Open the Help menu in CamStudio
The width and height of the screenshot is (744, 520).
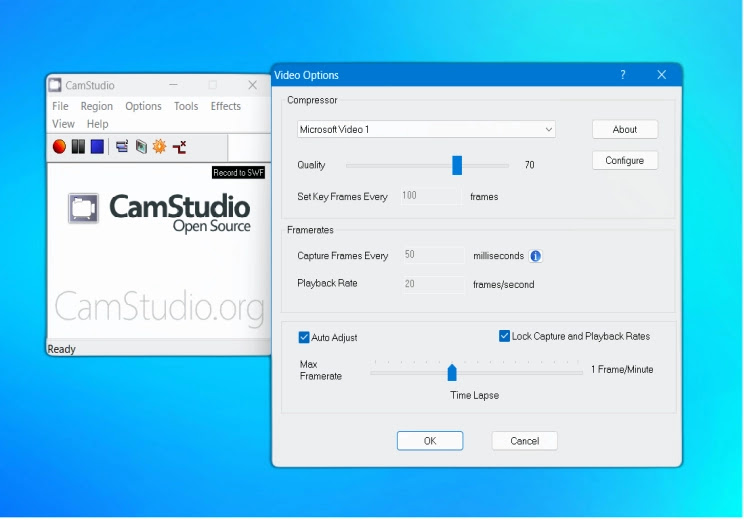(x=98, y=124)
